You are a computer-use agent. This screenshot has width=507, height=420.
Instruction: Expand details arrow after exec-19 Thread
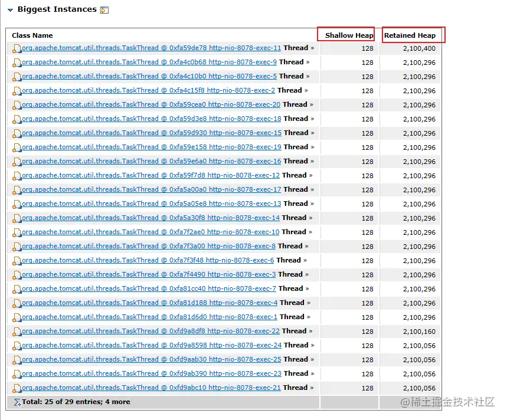point(312,147)
